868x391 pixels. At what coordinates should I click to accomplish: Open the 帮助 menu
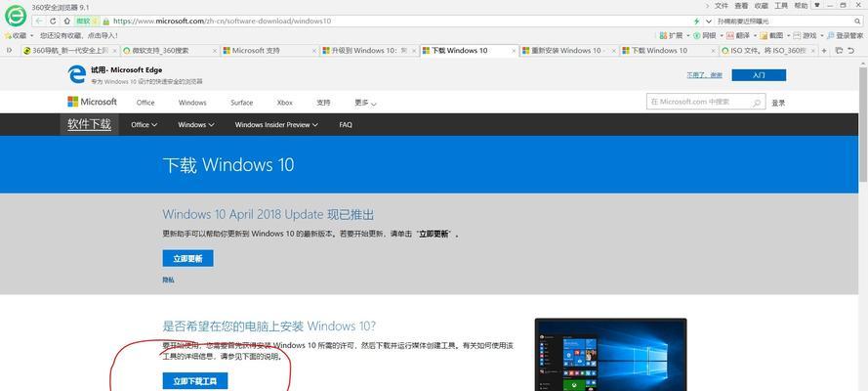coord(801,6)
